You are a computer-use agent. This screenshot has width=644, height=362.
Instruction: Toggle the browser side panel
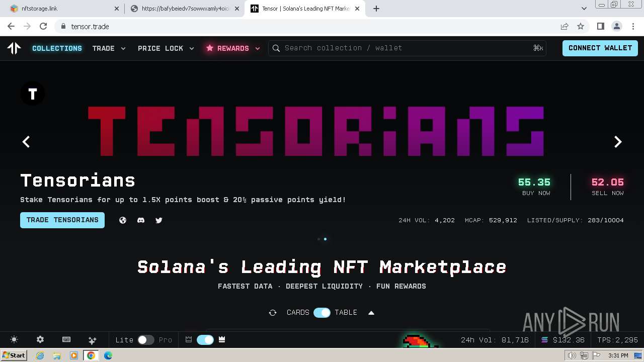(600, 26)
